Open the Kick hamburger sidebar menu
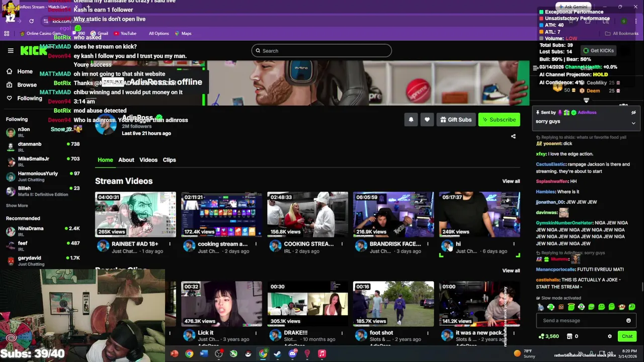This screenshot has width=644, height=362. click(11, 50)
